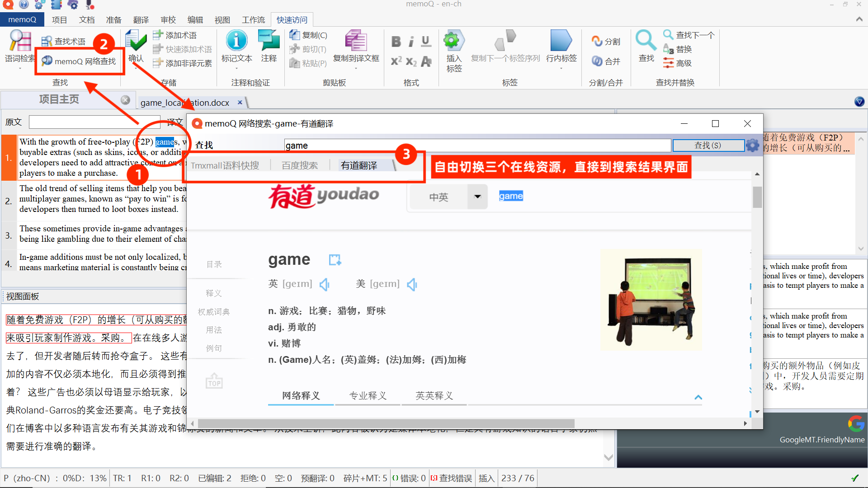868x488 pixels.
Task: Click the 插入标签 insert tag icon
Action: click(454, 41)
